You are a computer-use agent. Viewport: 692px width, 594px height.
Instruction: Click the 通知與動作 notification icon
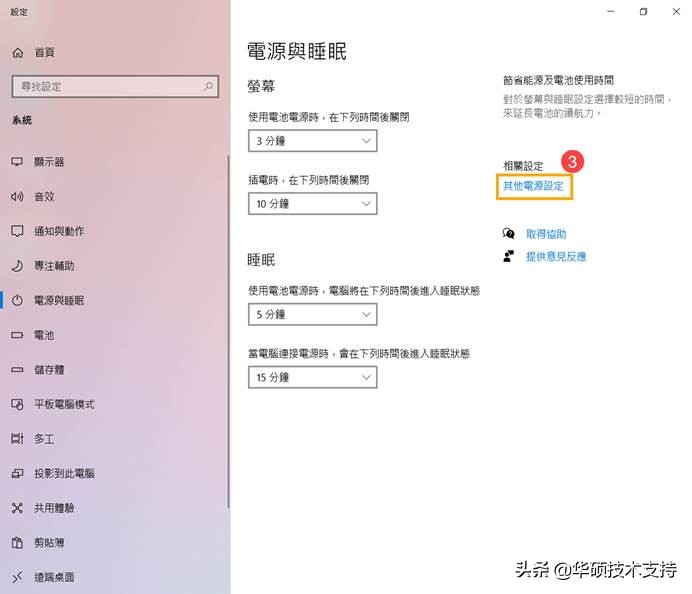[x=17, y=231]
